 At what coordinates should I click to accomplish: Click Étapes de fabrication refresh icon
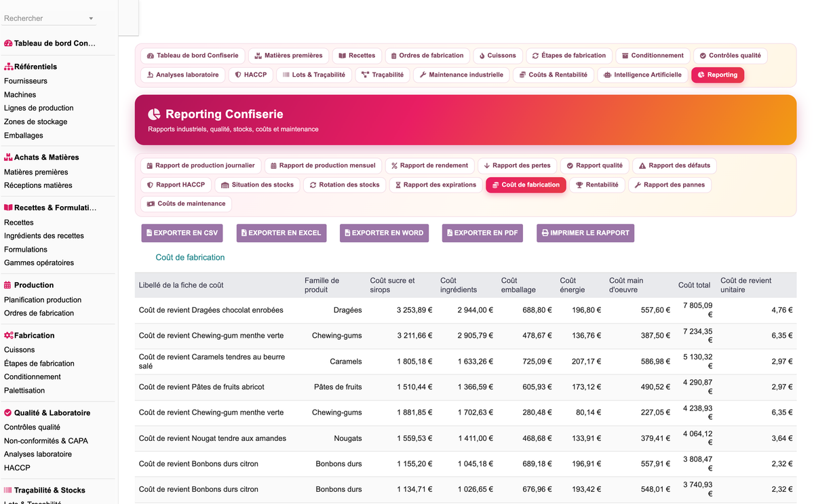tap(535, 56)
